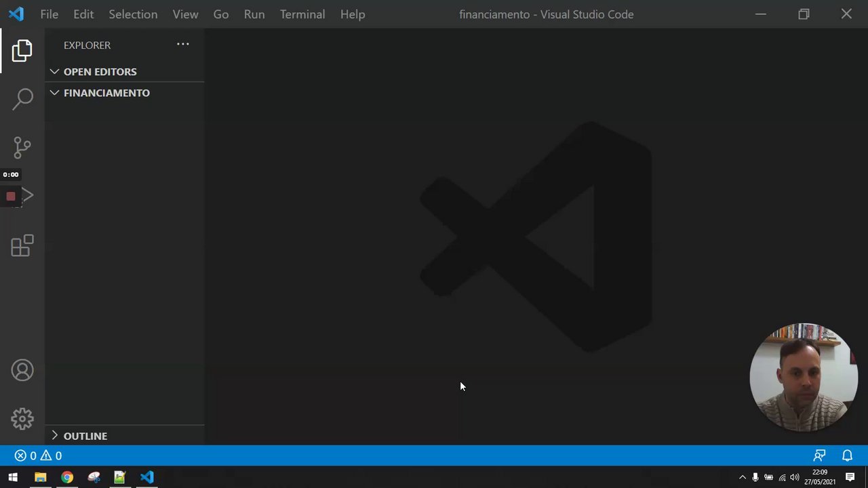The width and height of the screenshot is (868, 488).
Task: Open the Accounts menu icon
Action: [x=22, y=370]
